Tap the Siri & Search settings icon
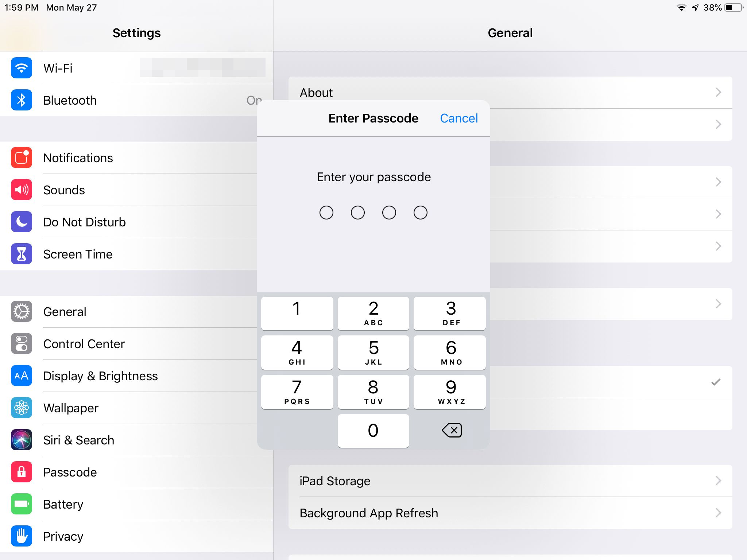Viewport: 747px width, 560px height. pyautogui.click(x=21, y=439)
